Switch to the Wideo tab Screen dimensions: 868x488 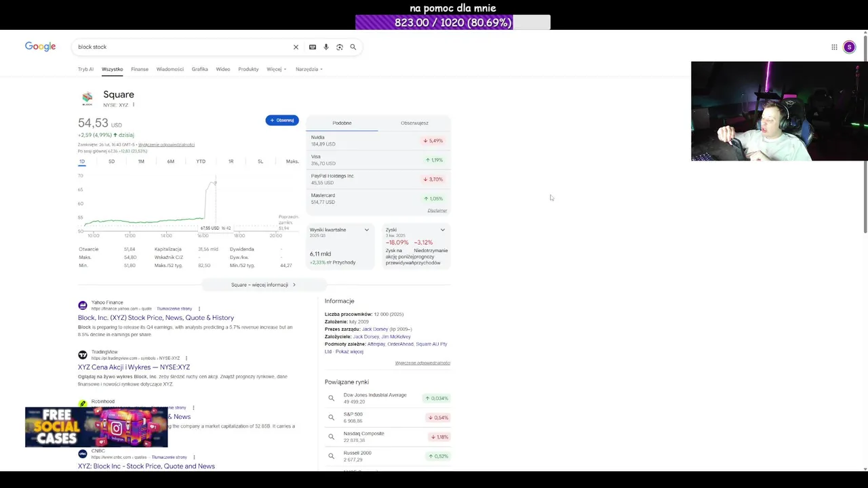(x=223, y=69)
